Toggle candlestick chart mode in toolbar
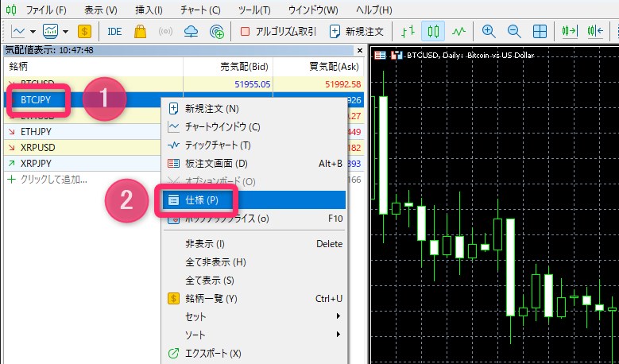Image resolution: width=619 pixels, height=364 pixels. (x=433, y=32)
